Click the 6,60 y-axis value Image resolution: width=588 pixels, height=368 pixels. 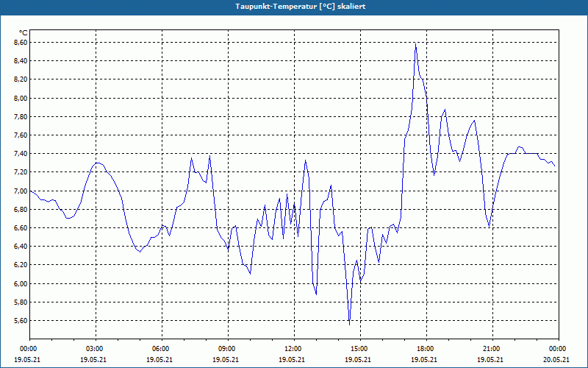point(21,228)
